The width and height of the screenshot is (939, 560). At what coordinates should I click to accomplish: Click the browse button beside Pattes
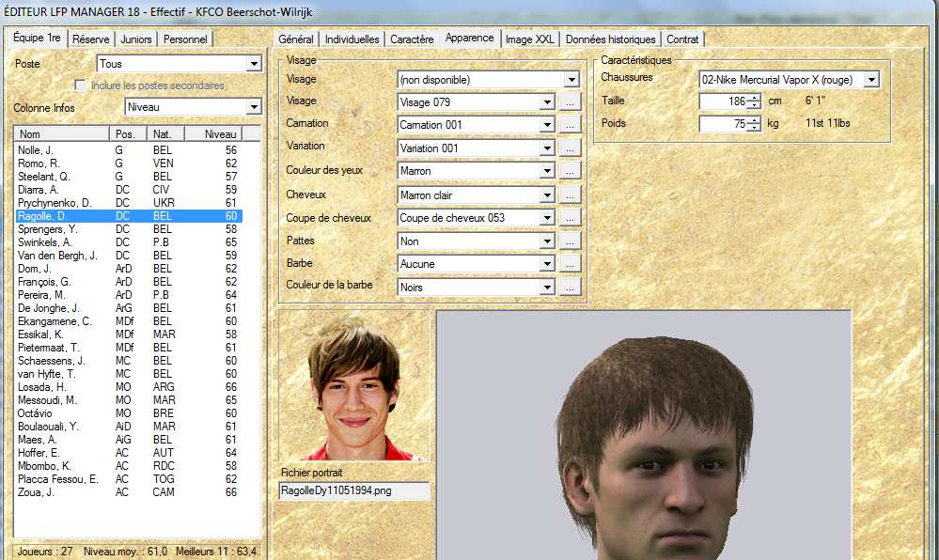(x=570, y=241)
